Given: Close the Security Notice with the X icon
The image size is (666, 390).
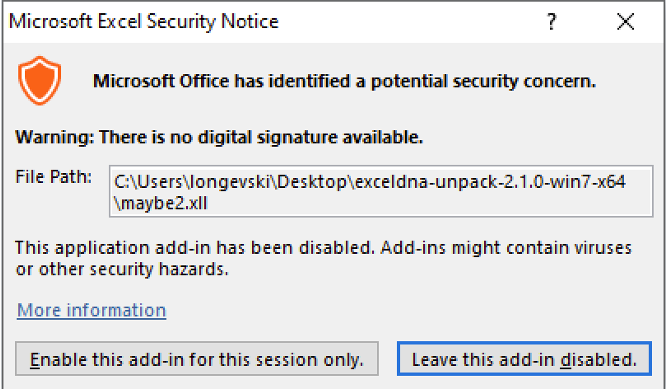Looking at the screenshot, I should tap(626, 21).
